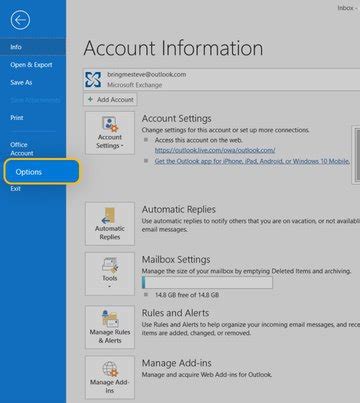This screenshot has height=403, width=360.
Task: Click the Rules and Alerts heading
Action: [175, 313]
